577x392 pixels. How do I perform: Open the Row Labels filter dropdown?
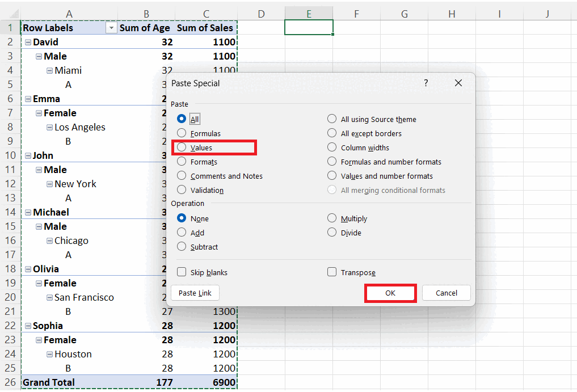point(111,27)
